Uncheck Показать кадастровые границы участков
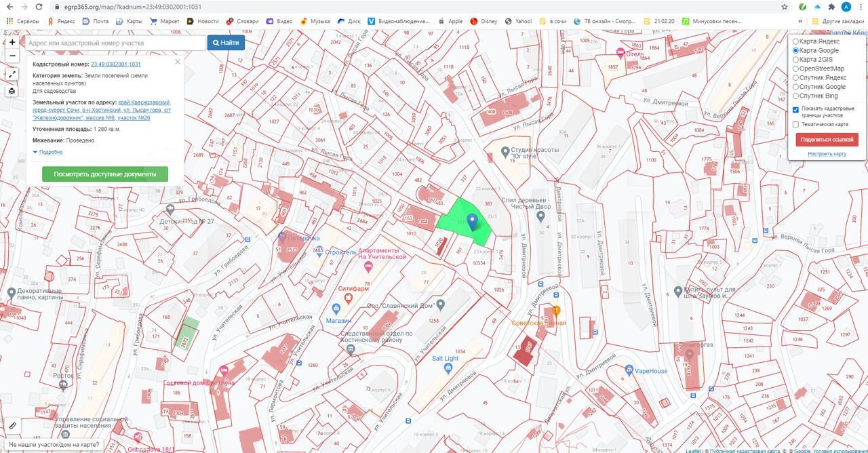Screen dimensions: 868x453 click(x=796, y=109)
